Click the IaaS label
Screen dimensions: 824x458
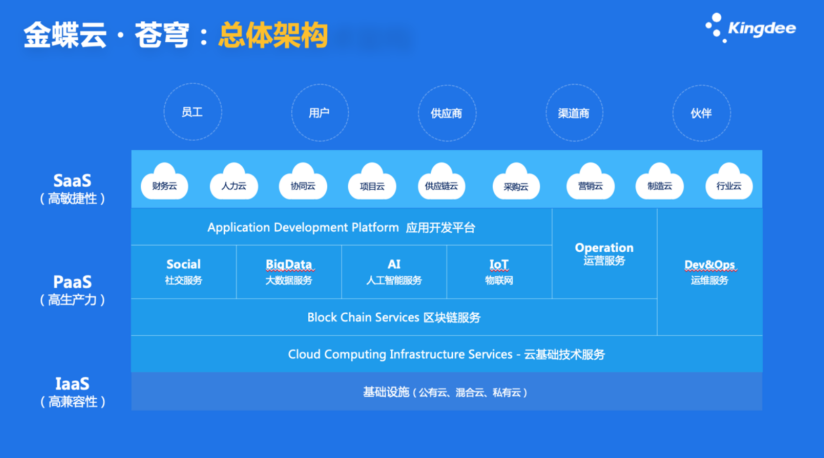point(73,383)
